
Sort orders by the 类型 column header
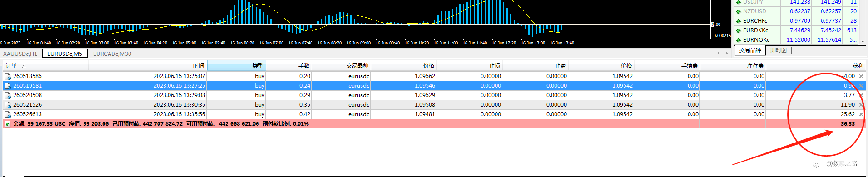pyautogui.click(x=236, y=66)
